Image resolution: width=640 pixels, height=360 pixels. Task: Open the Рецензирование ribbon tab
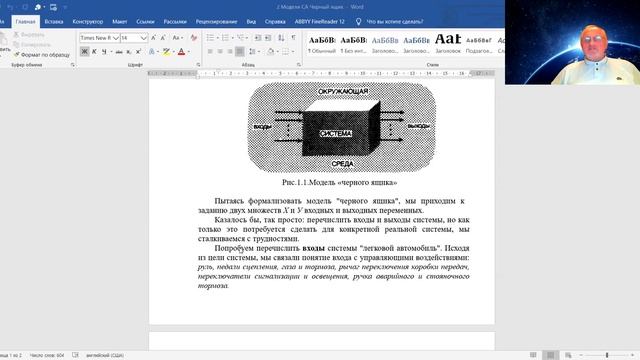216,22
